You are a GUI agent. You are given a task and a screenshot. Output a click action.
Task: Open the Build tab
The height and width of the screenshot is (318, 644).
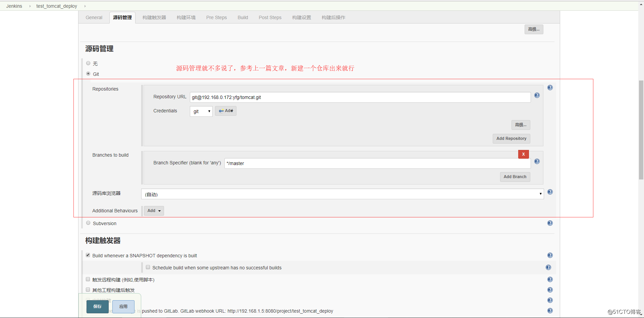coord(243,17)
